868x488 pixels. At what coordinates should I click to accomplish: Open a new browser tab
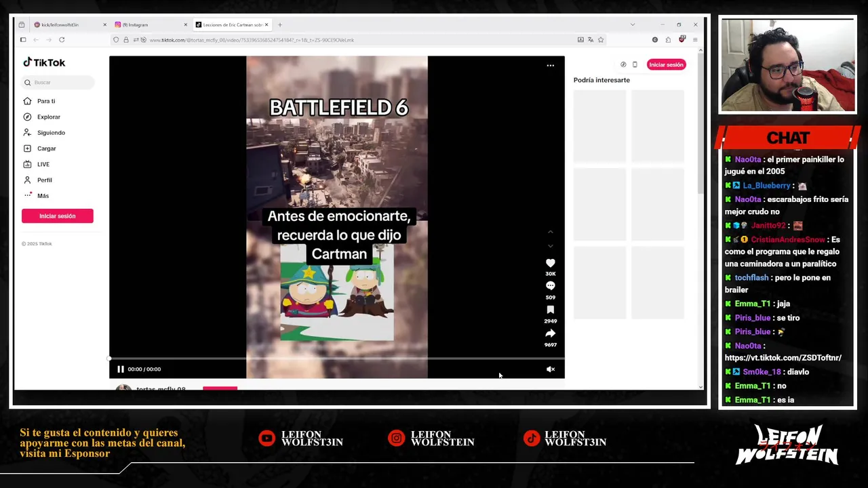tap(279, 25)
